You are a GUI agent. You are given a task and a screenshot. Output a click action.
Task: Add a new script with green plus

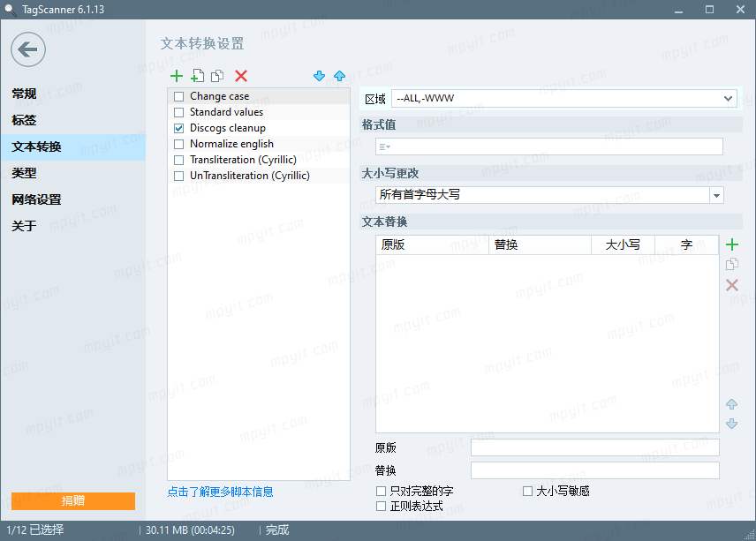pos(177,76)
